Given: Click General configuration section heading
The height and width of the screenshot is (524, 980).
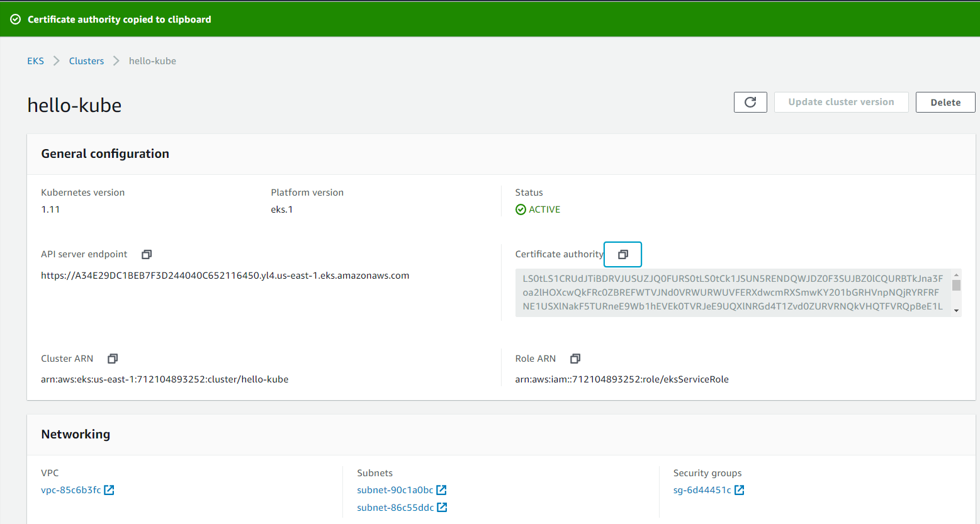Looking at the screenshot, I should [x=105, y=153].
